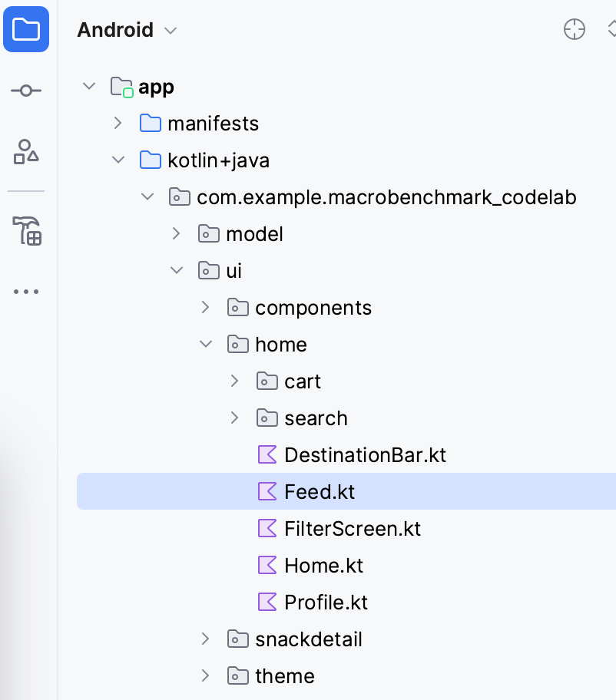616x700 pixels.
Task: Select the FilterScreen.kt file
Action: tap(352, 529)
